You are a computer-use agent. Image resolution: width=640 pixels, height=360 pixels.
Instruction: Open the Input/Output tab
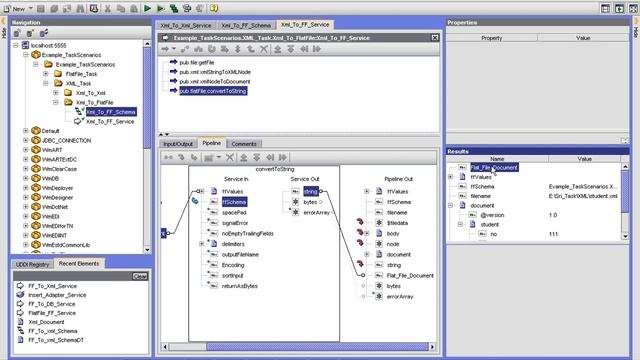coord(178,144)
